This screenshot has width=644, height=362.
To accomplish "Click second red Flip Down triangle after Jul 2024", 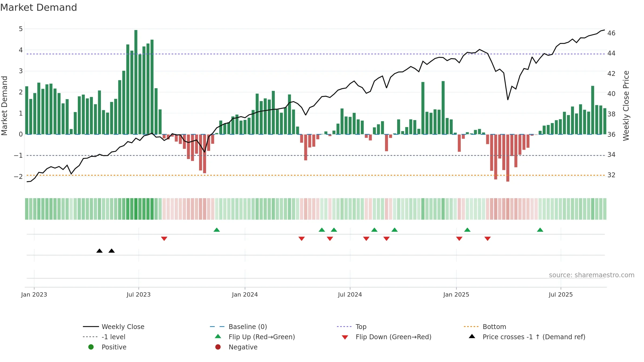I will (386, 239).
